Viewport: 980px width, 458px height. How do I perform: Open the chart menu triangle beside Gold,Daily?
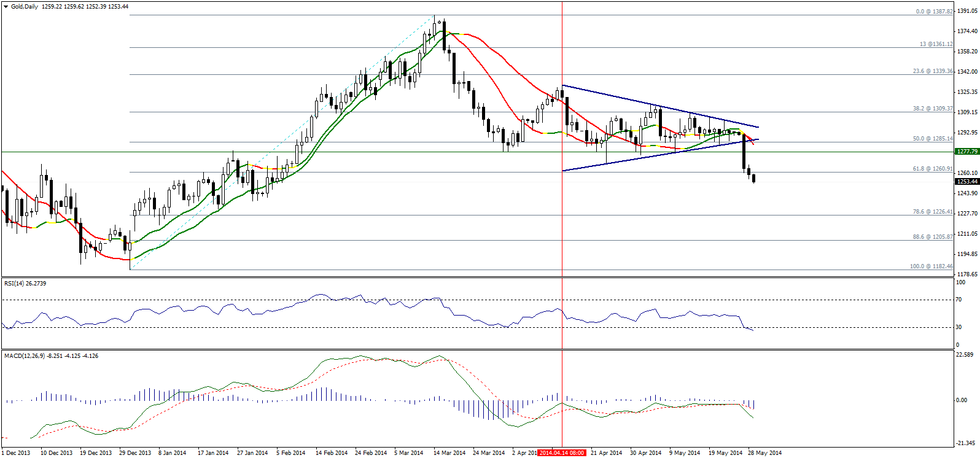[6, 6]
